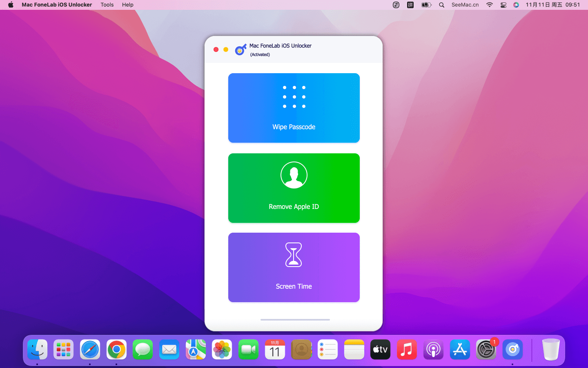Open Mail from the Dock
The width and height of the screenshot is (588, 368).
[169, 350]
